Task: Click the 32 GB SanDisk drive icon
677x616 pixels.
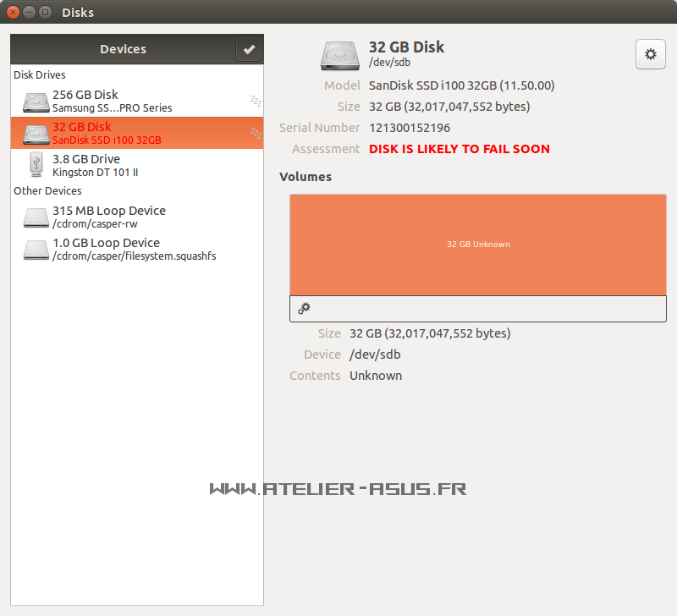Action: [x=36, y=134]
